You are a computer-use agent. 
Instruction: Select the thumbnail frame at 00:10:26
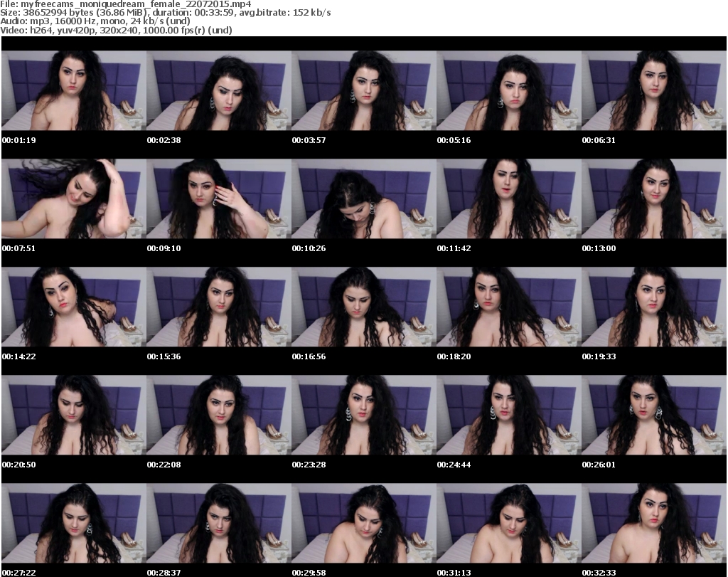[x=364, y=198]
